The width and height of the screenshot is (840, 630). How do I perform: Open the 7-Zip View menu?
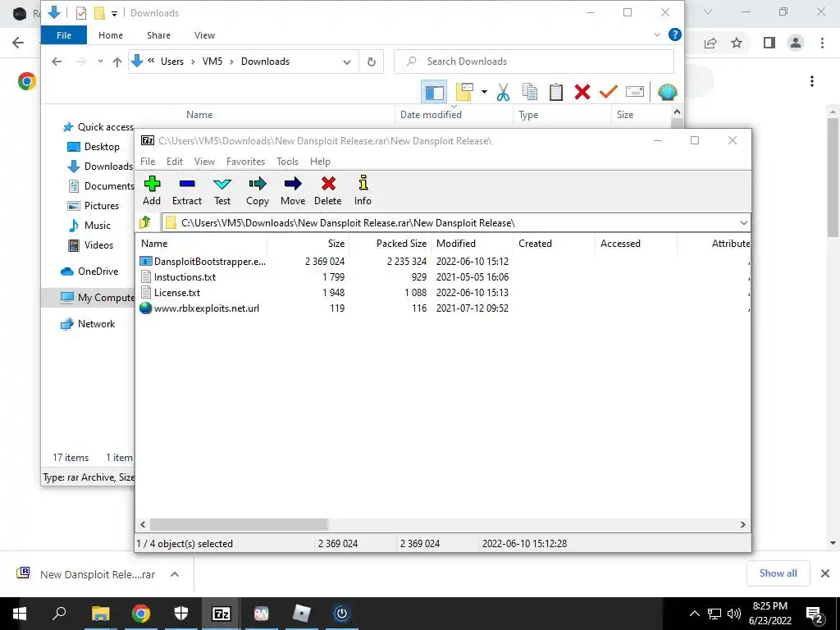pyautogui.click(x=204, y=162)
